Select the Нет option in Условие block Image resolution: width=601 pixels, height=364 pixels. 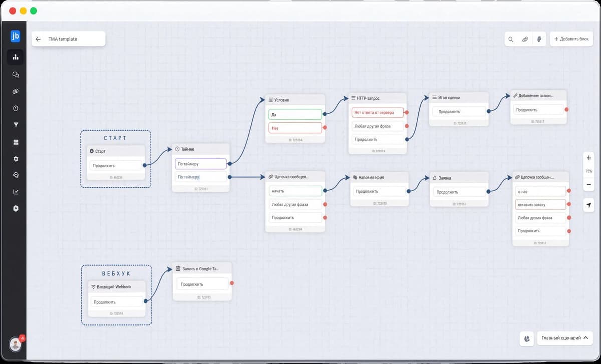tap(295, 128)
